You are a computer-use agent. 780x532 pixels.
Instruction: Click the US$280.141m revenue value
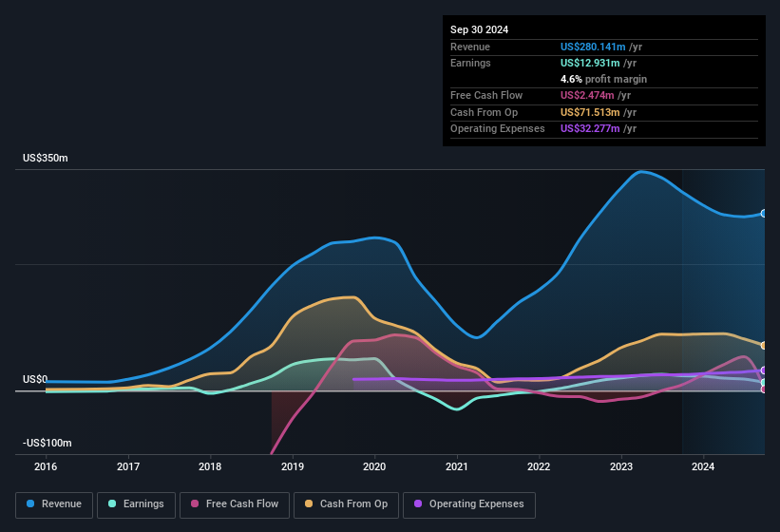click(593, 47)
